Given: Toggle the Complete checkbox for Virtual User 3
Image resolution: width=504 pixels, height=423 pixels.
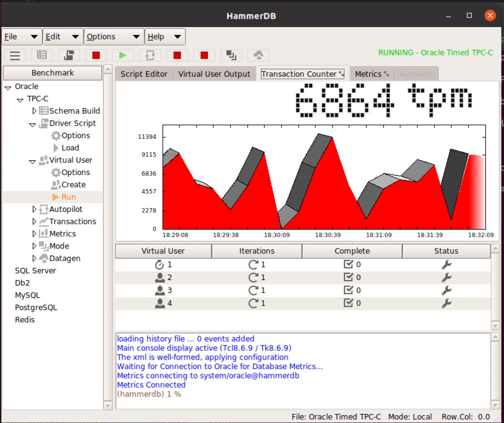Looking at the screenshot, I should click(x=348, y=290).
